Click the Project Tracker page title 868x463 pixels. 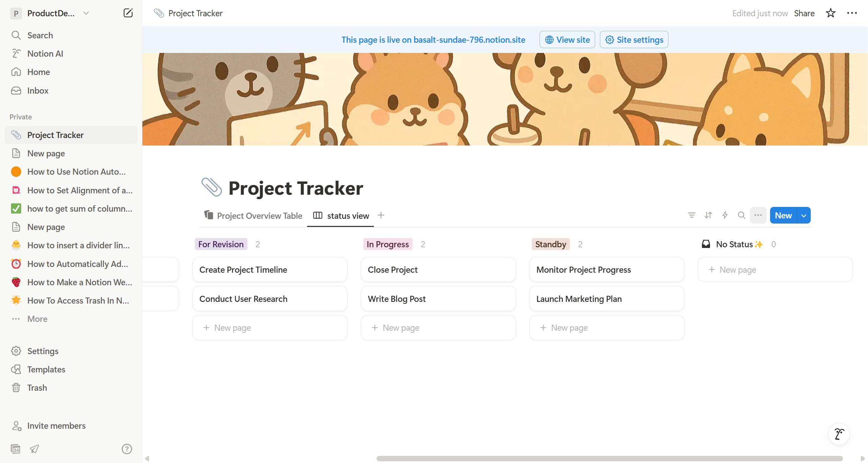(296, 188)
